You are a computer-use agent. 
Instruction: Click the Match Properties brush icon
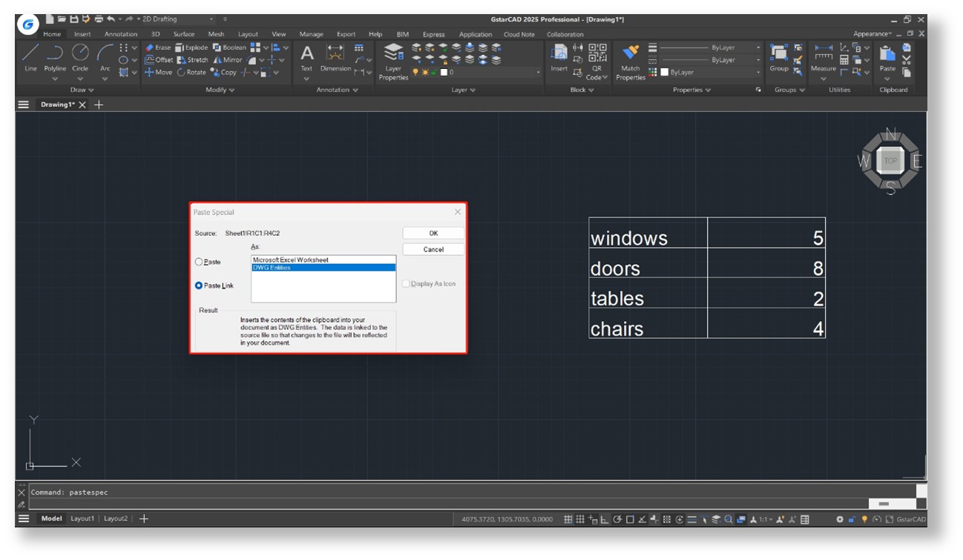(x=630, y=53)
